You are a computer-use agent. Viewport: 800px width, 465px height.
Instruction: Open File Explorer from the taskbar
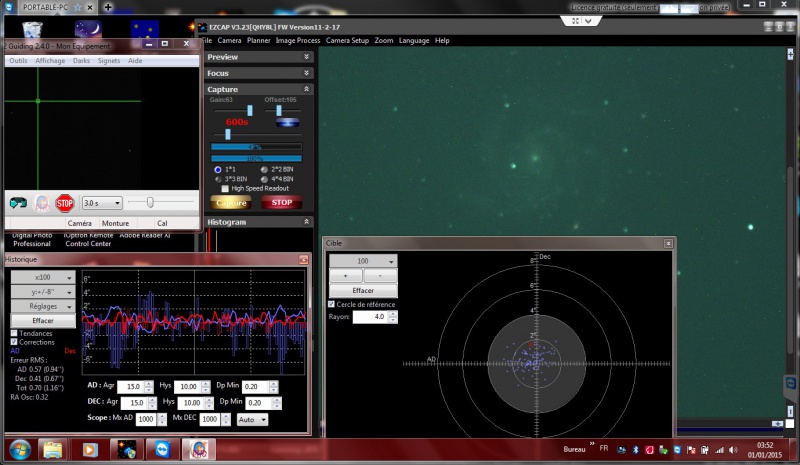click(x=53, y=450)
